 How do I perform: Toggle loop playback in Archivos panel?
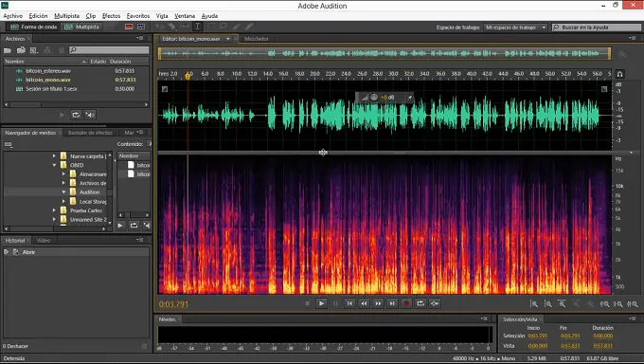tap(76, 115)
